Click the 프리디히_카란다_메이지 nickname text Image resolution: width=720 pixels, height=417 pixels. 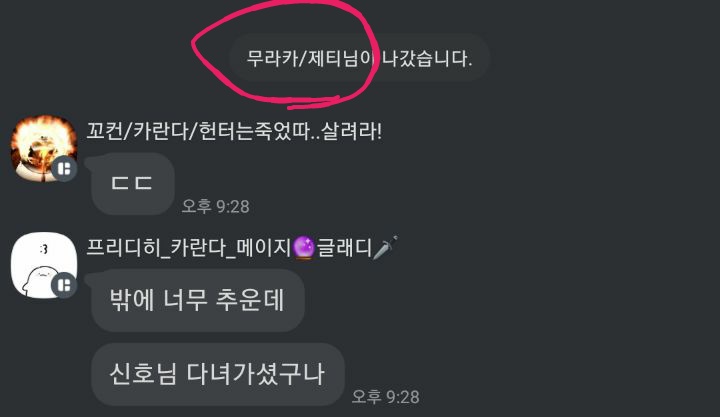(x=189, y=248)
